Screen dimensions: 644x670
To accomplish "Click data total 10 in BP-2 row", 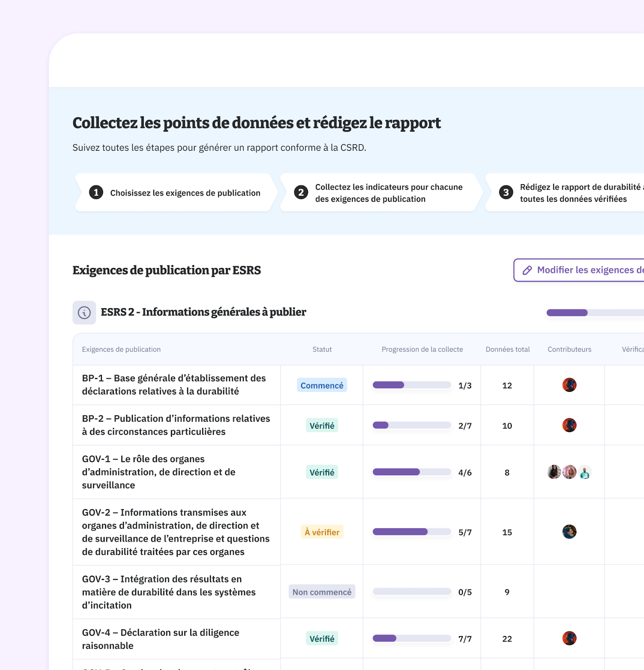I will click(x=507, y=426).
